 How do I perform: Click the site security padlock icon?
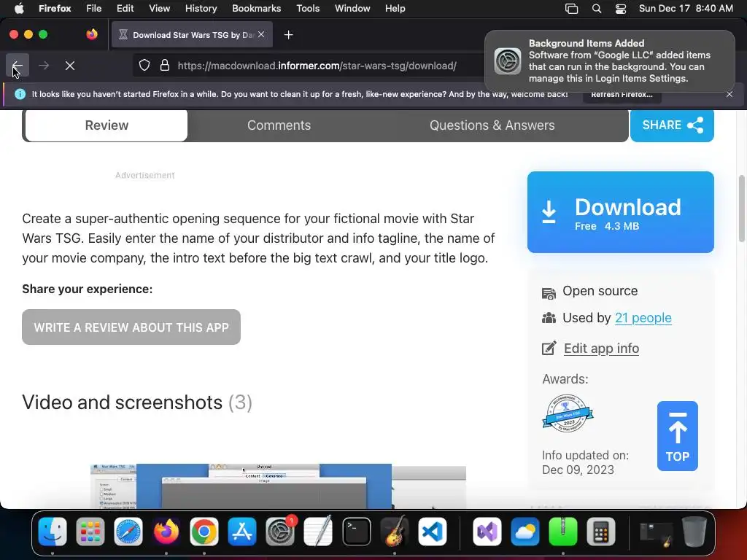pyautogui.click(x=165, y=65)
